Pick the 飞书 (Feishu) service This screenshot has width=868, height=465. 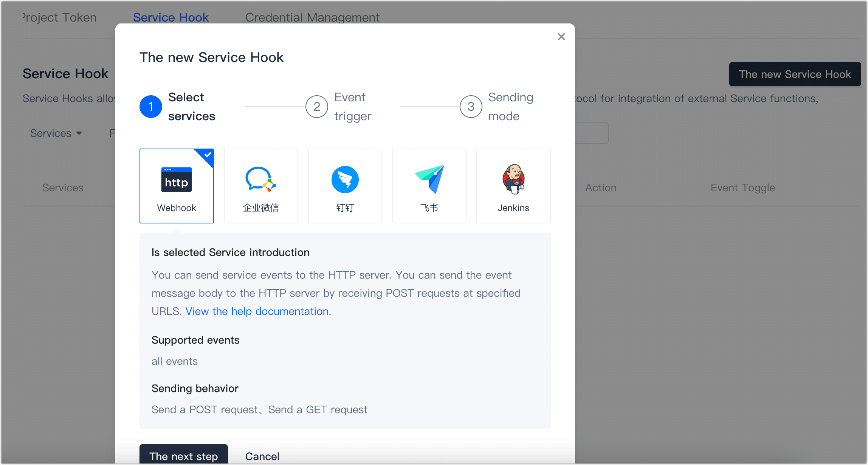(x=429, y=186)
